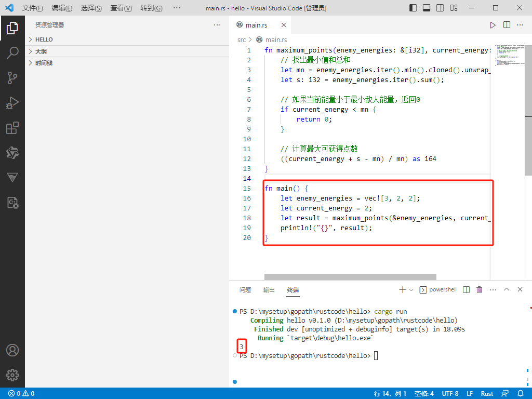The image size is (532, 399).
Task: Click the editor horizontal scrollbar
Action: pos(350,277)
